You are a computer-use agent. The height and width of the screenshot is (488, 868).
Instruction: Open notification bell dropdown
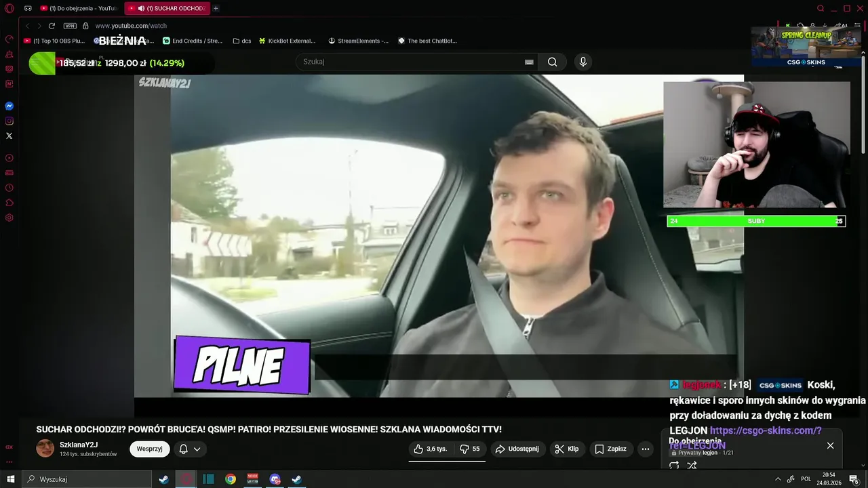190,449
